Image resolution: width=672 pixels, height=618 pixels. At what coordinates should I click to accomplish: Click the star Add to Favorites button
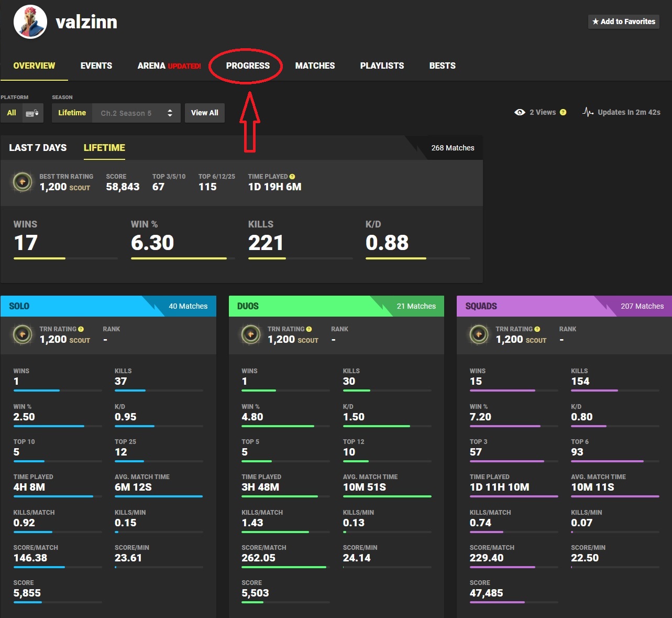coord(623,21)
